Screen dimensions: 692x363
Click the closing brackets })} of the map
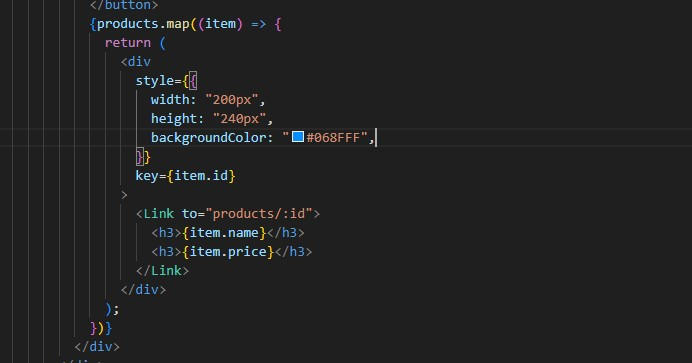[x=101, y=328]
